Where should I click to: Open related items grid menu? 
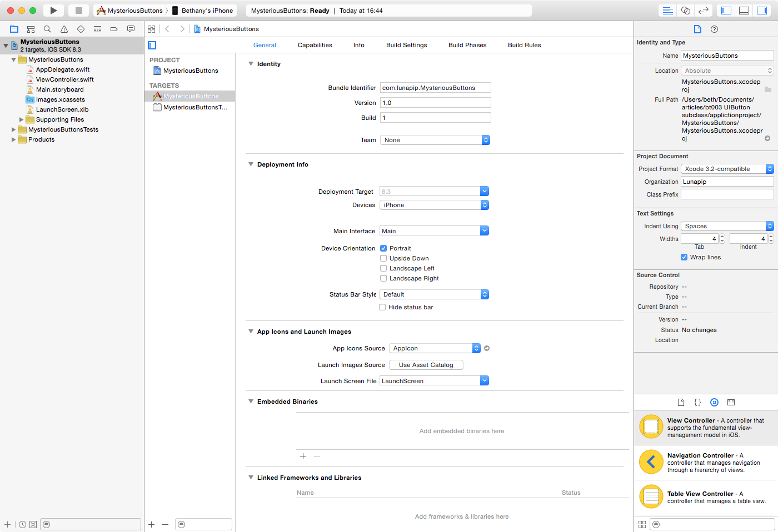pyautogui.click(x=151, y=29)
